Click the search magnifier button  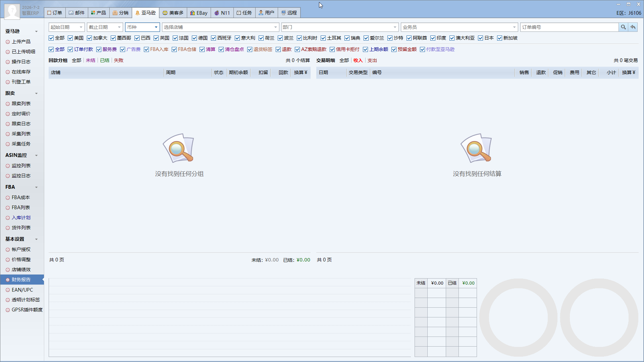[x=623, y=27]
